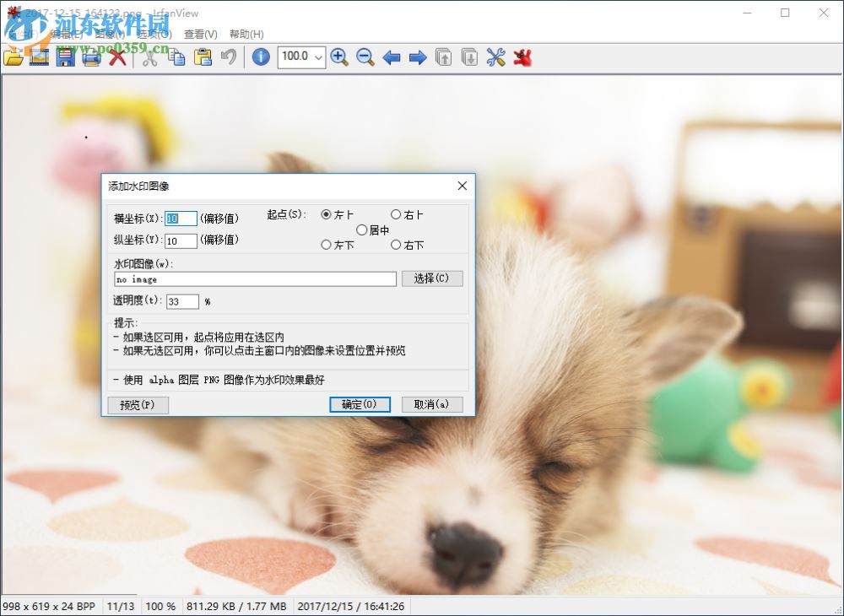844x616 pixels.
Task: Click the 水印图像 path text field
Action: click(255, 279)
